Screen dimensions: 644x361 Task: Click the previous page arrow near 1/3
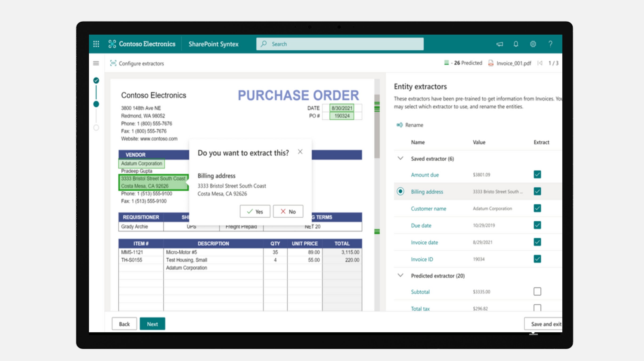[x=540, y=63]
